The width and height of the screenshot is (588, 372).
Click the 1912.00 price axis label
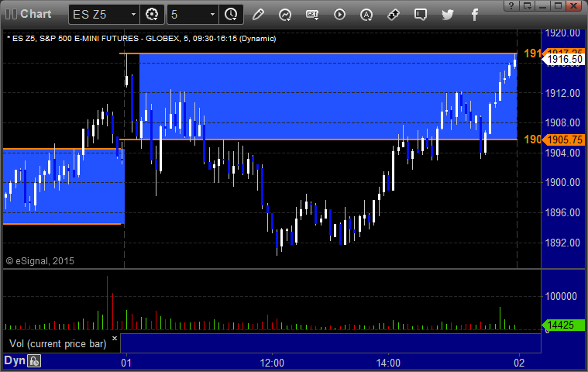562,93
